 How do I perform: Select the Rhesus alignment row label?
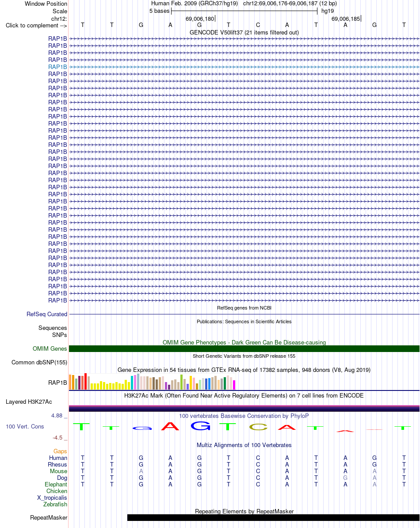57,465
